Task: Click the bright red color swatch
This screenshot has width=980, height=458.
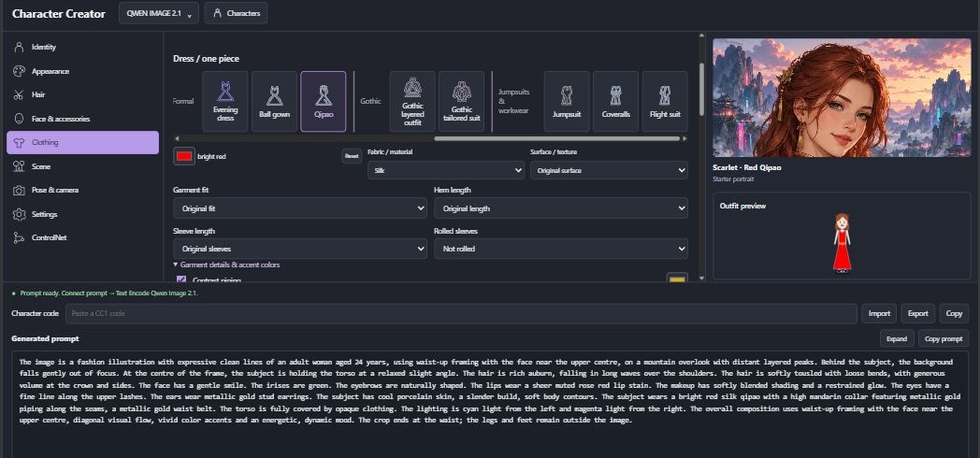Action: (183, 156)
